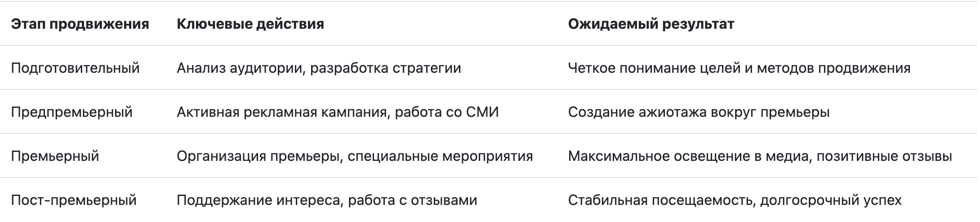Click 'Четкое понимание целей и методов продвижения'
The width and height of the screenshot is (980, 222).
(739, 68)
